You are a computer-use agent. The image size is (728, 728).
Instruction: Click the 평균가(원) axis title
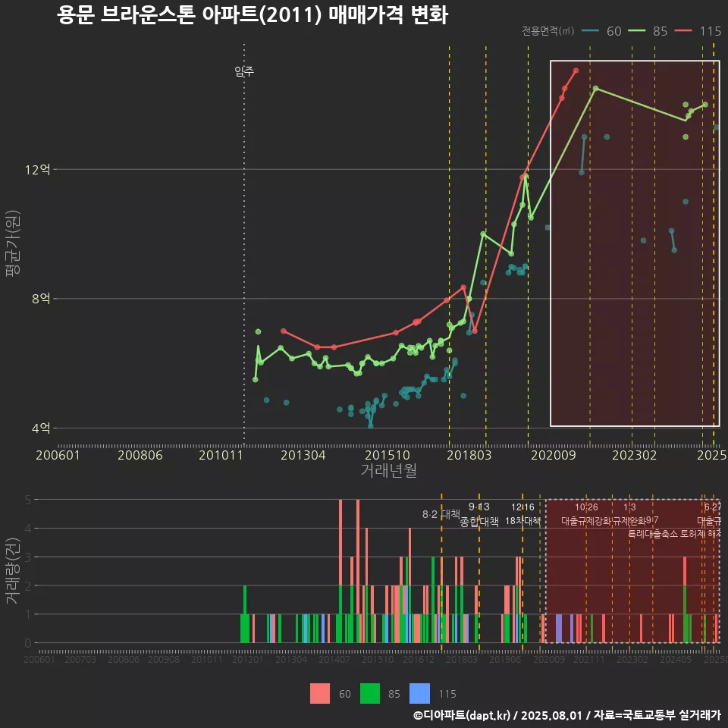[13, 243]
